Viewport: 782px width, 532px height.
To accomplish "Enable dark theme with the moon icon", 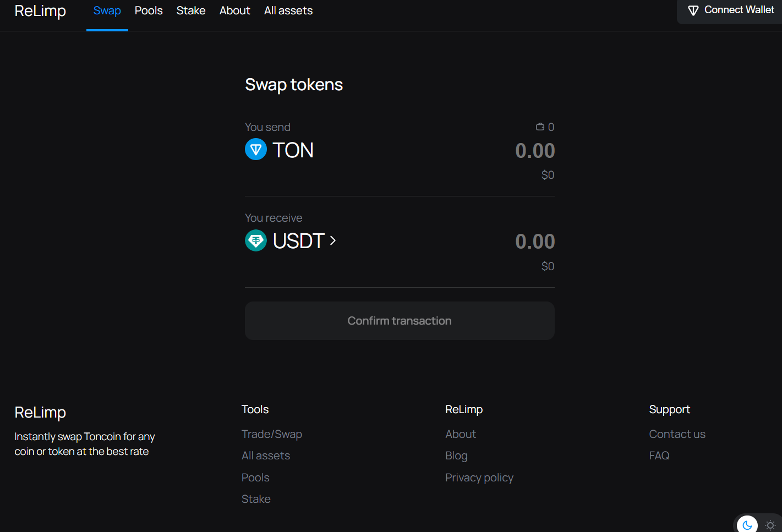I will (747, 525).
